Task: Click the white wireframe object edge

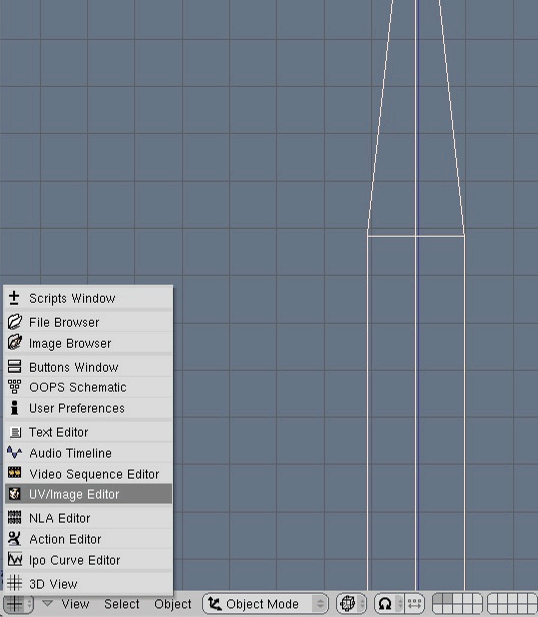Action: click(416, 236)
